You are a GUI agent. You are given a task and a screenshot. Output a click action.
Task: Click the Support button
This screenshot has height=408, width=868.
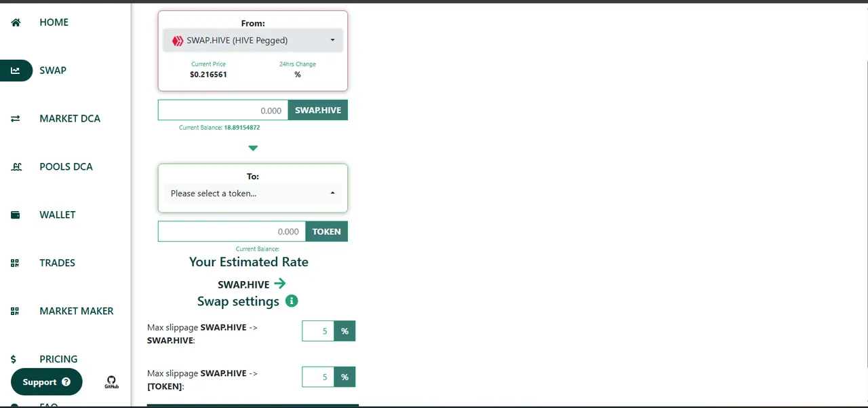[x=47, y=382]
